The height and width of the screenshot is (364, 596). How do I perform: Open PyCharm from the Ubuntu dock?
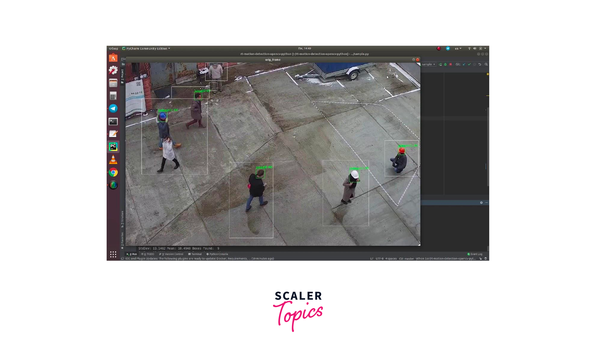tap(113, 147)
